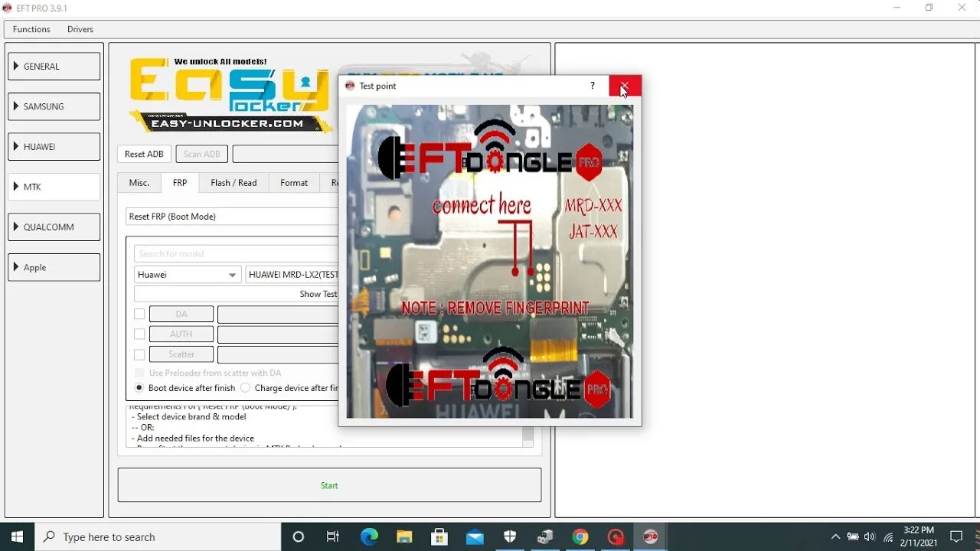Switch to the Format tab
Screen dimensions: 980x551
[x=294, y=183]
